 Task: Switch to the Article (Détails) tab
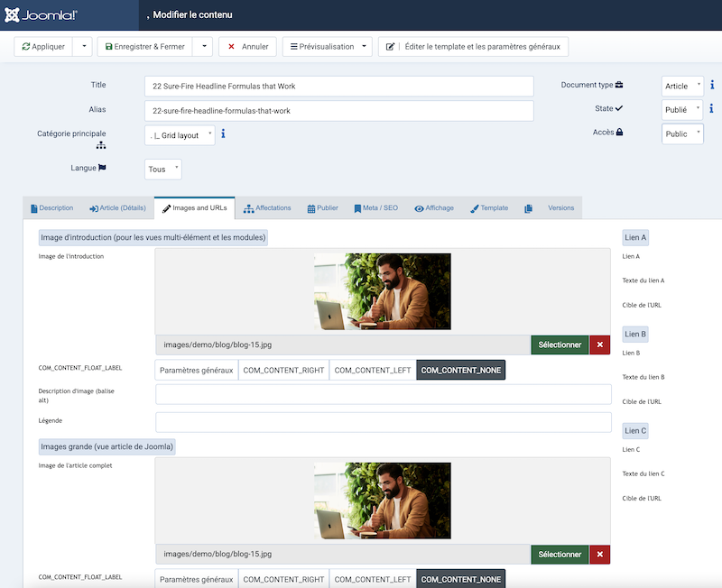coord(117,208)
